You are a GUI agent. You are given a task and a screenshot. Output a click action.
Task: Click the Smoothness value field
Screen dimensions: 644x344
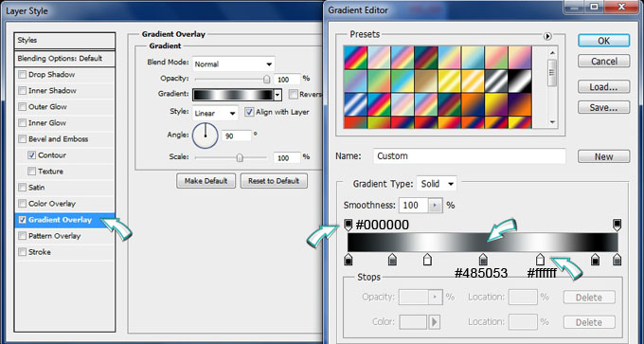coord(414,205)
